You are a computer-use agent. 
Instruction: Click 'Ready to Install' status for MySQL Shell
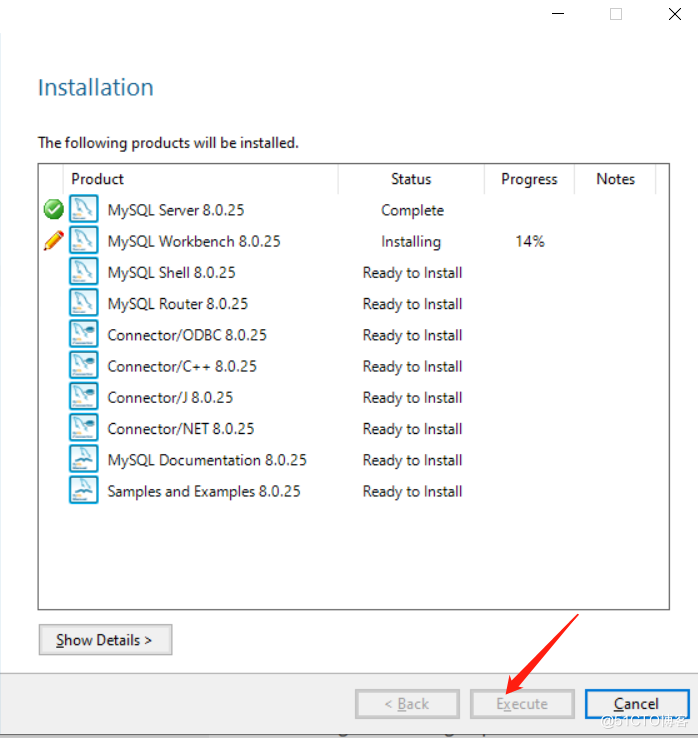click(412, 273)
